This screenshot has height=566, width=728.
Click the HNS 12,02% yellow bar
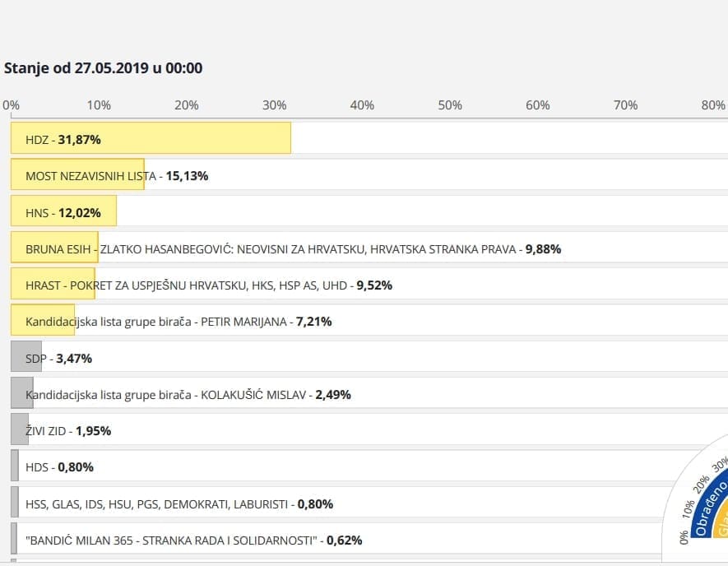[x=63, y=211]
